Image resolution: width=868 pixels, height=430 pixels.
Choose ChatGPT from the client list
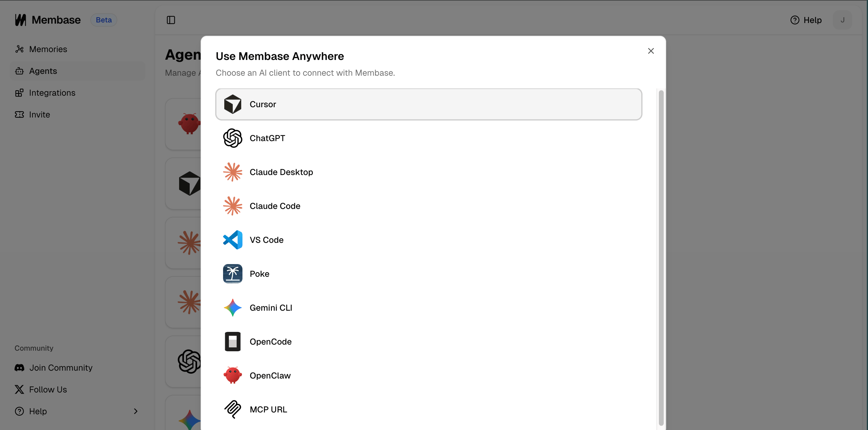(x=429, y=138)
